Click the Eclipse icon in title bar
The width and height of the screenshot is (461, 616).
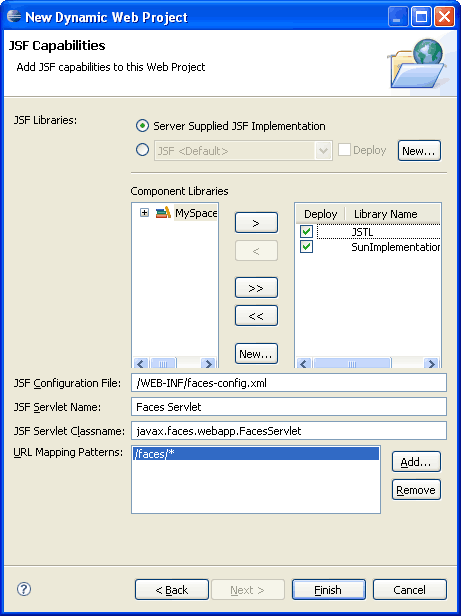click(x=14, y=16)
